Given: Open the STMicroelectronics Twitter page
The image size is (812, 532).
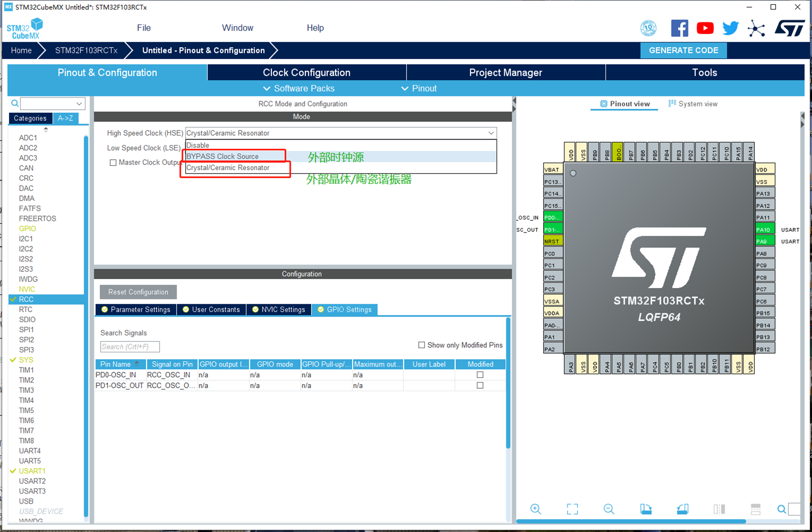Looking at the screenshot, I should [730, 28].
